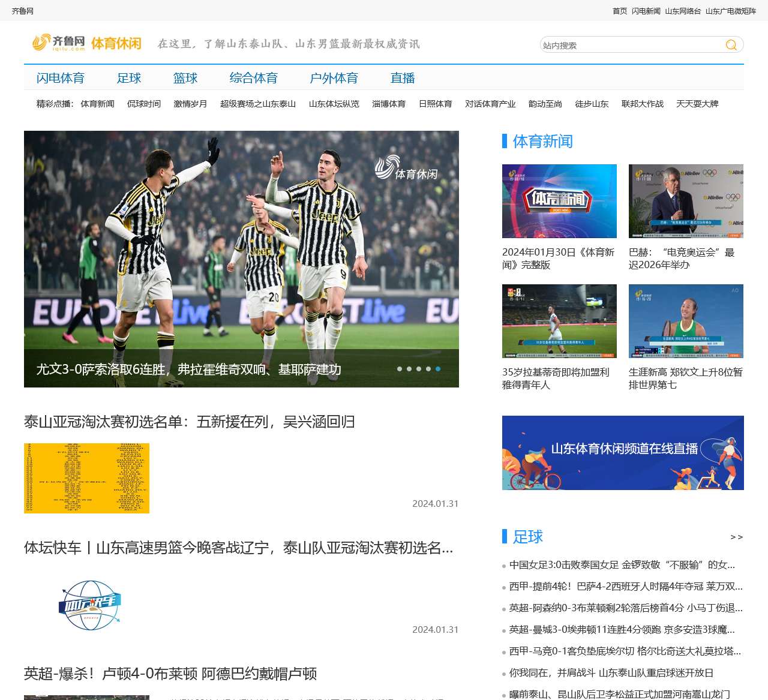Image resolution: width=768 pixels, height=700 pixels.
Task: Click the 体育休闲 channel logo
Action: click(116, 43)
